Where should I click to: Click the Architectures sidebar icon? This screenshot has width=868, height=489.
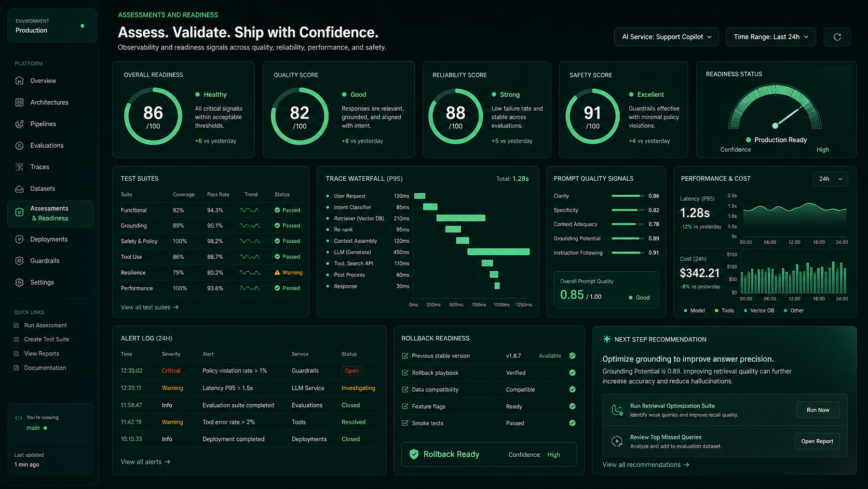[x=20, y=102]
